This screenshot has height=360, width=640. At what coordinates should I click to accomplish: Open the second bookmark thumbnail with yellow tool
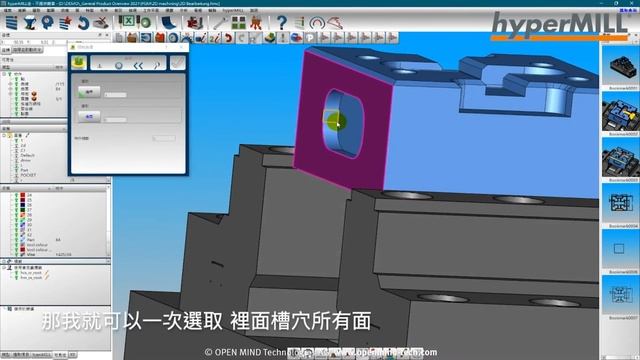point(620,112)
